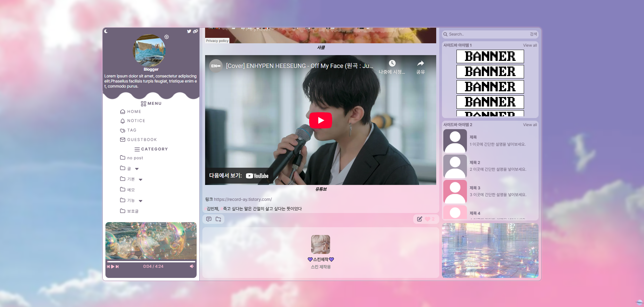Viewport: 644px width, 307px height.
Task: Click the comment speech-bubble icon below the post
Action: (x=209, y=219)
